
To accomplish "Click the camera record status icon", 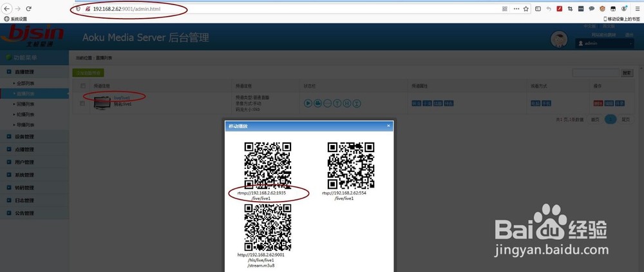I will coord(318,104).
